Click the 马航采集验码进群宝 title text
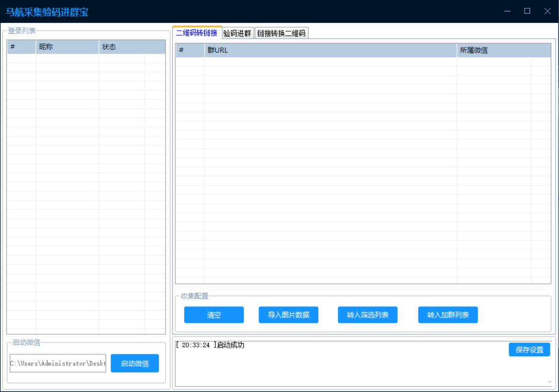This screenshot has height=392, width=559. [x=47, y=12]
